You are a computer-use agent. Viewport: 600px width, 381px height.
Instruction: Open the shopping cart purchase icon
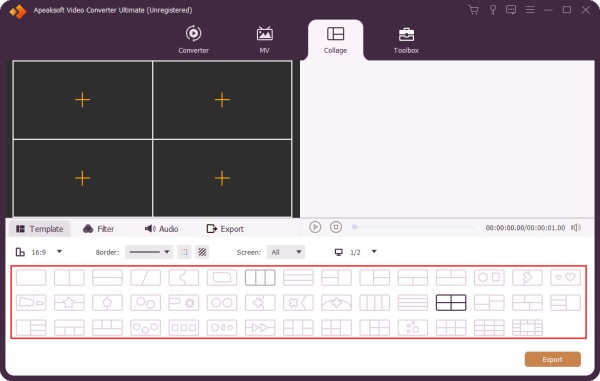[473, 10]
